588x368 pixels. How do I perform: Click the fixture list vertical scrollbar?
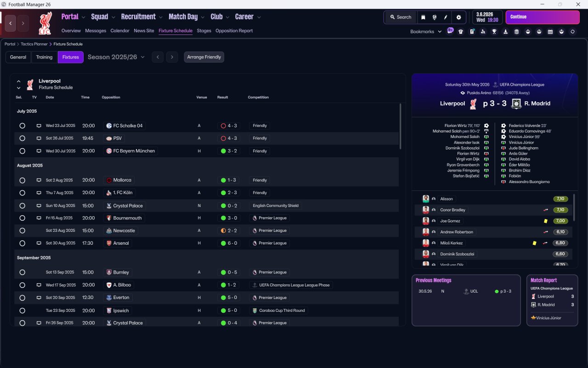[400, 126]
